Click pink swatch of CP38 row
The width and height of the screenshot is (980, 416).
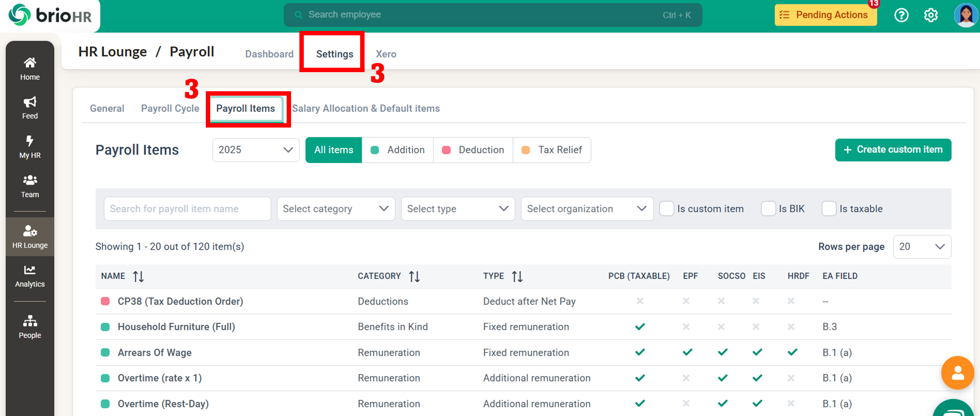(x=105, y=301)
